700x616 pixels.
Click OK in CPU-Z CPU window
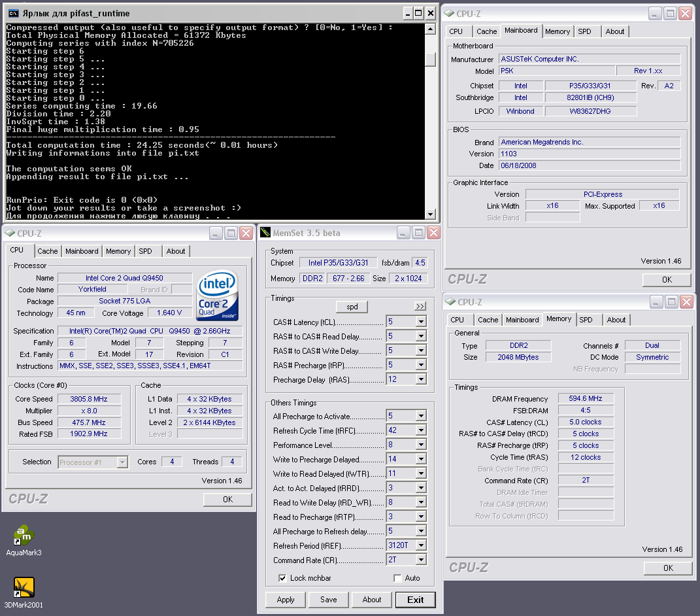pyautogui.click(x=227, y=500)
